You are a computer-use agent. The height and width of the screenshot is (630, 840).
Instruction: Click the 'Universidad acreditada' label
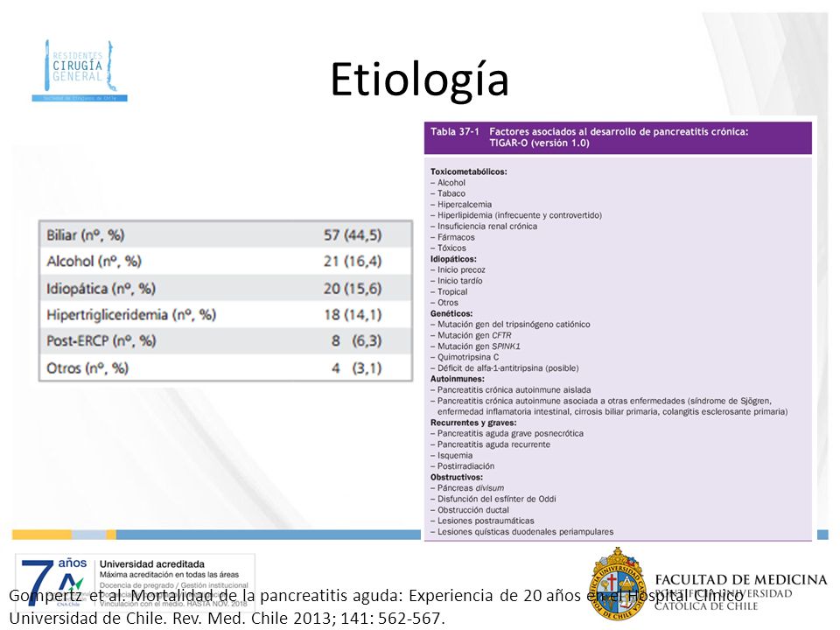(x=152, y=564)
